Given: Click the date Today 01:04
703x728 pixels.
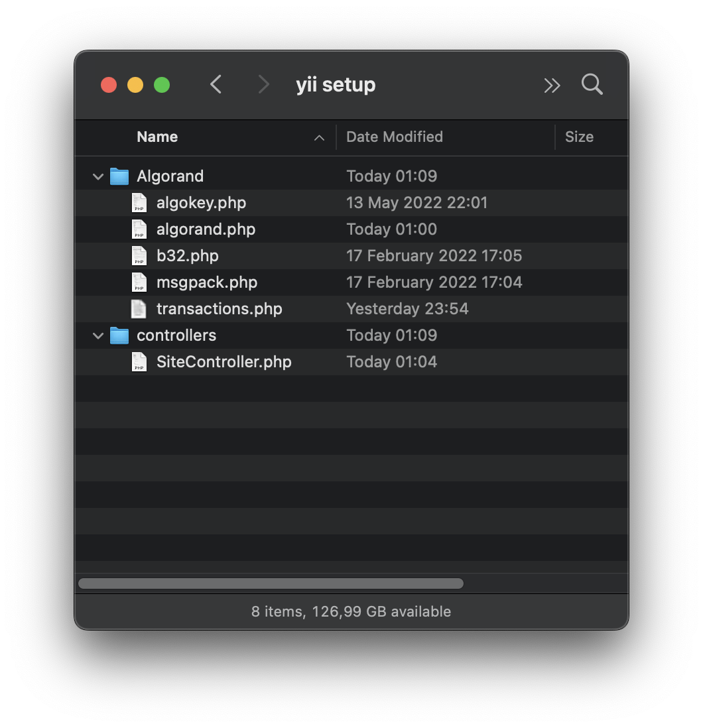Looking at the screenshot, I should [x=392, y=362].
